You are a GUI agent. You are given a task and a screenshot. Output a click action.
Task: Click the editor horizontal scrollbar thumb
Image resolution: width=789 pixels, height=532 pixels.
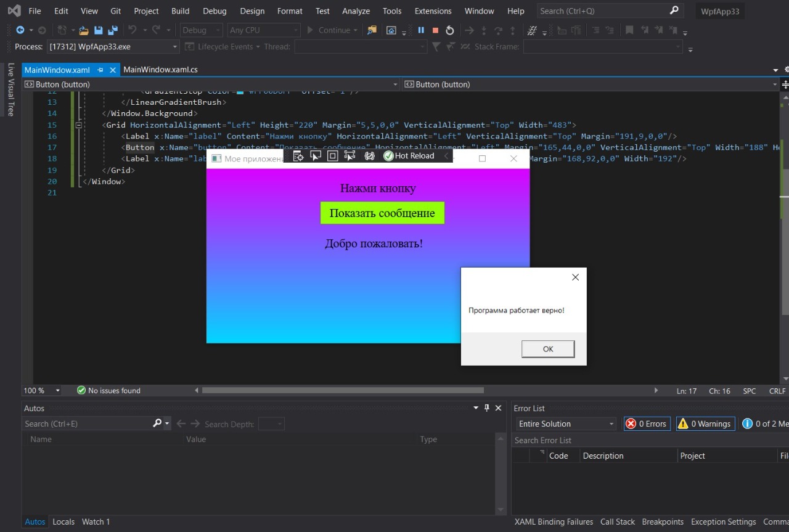342,390
